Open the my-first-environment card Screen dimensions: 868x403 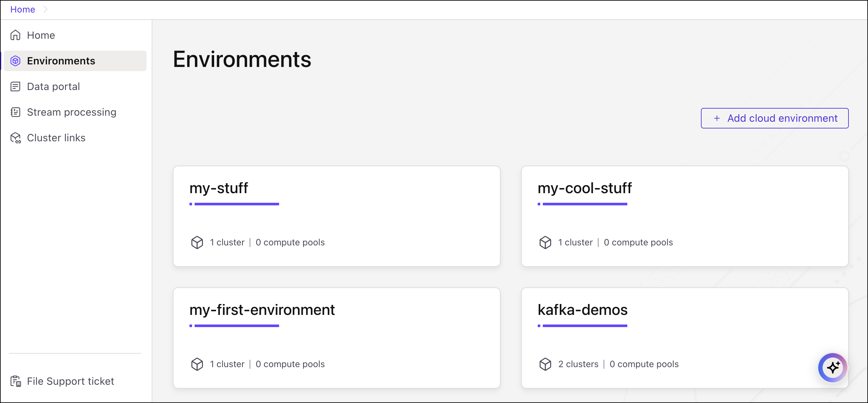pyautogui.click(x=336, y=337)
